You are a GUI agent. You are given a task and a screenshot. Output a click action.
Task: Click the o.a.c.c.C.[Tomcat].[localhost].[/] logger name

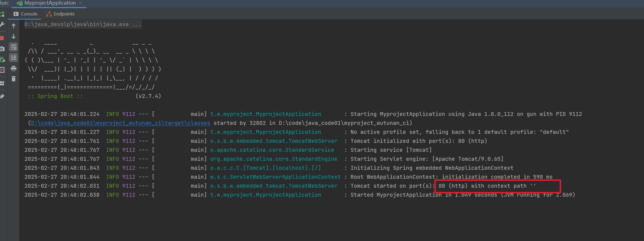pos(265,168)
